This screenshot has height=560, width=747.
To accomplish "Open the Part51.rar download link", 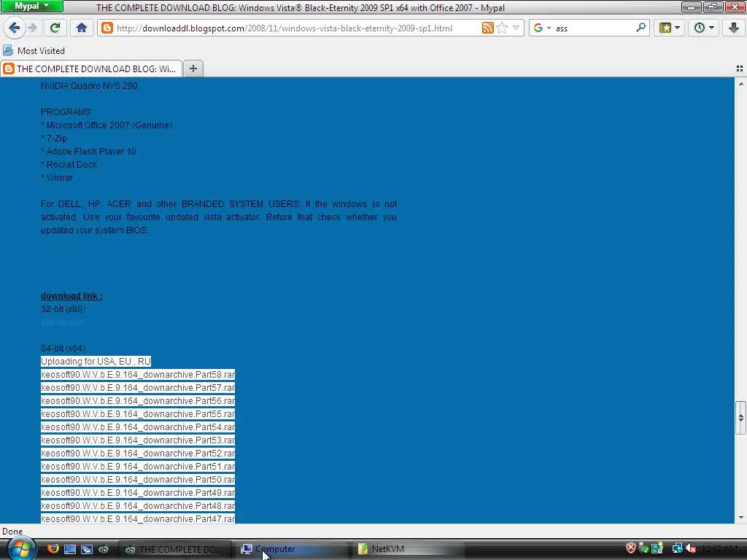I will coord(138,466).
